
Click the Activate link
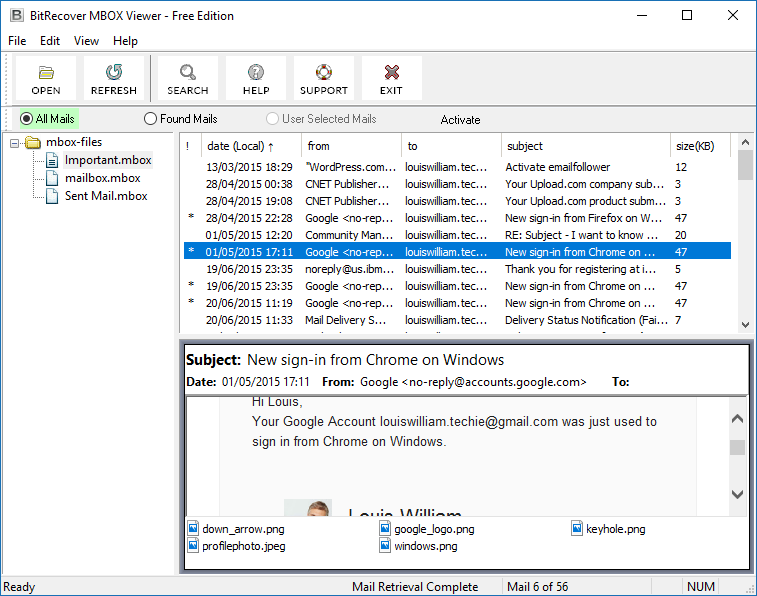460,120
